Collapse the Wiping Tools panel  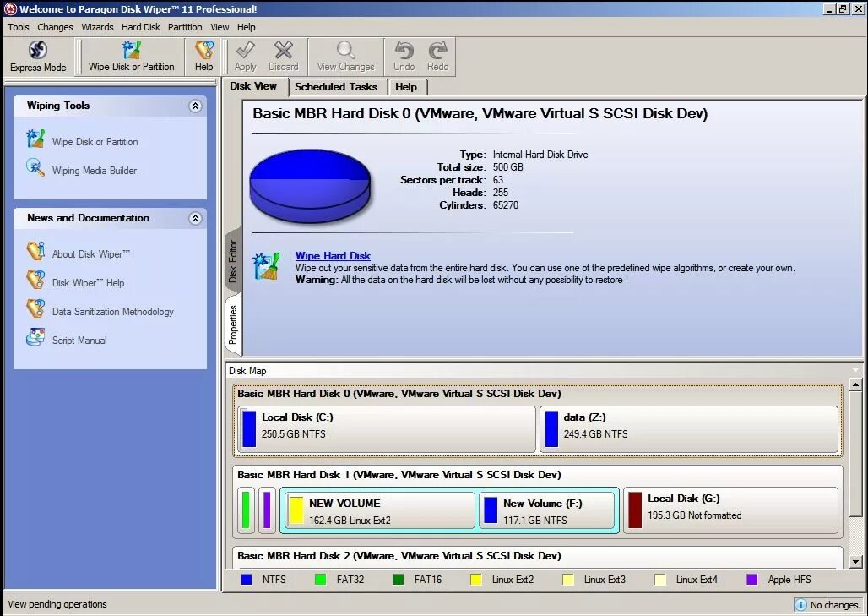coord(195,106)
